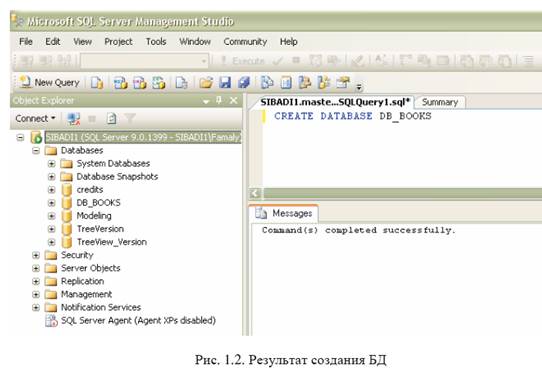Select the Messages results tab

284,213
